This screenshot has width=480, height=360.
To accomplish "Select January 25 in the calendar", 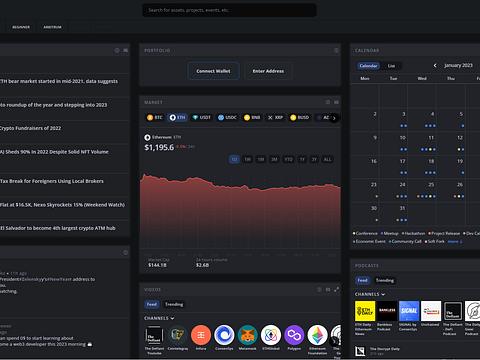I will coord(422,190).
